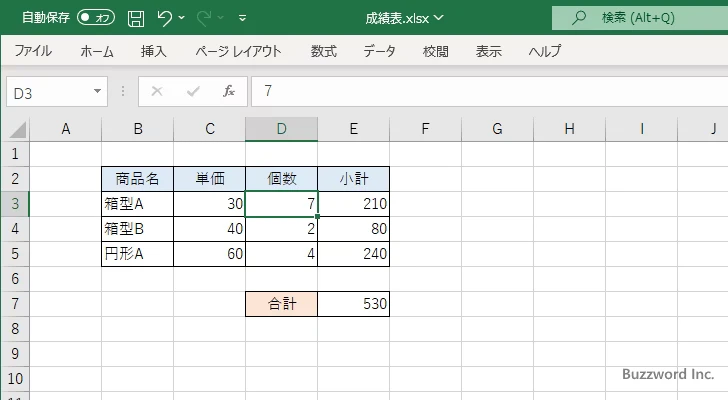Image resolution: width=728 pixels, height=400 pixels.
Task: Select column G header
Action: coord(498,129)
